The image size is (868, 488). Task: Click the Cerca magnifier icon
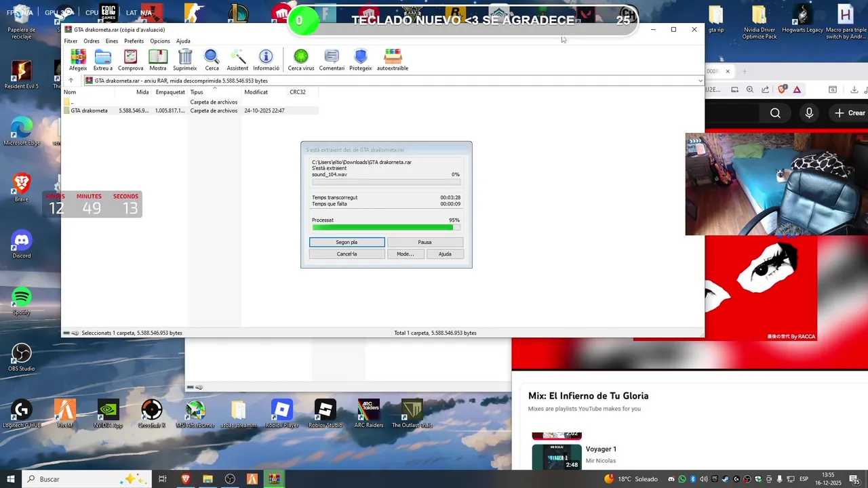coord(212,60)
